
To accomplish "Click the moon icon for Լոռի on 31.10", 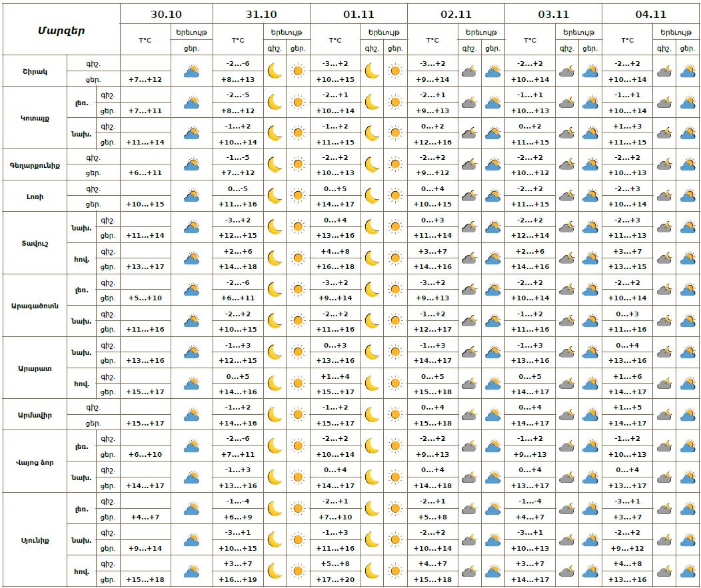I will [x=275, y=196].
